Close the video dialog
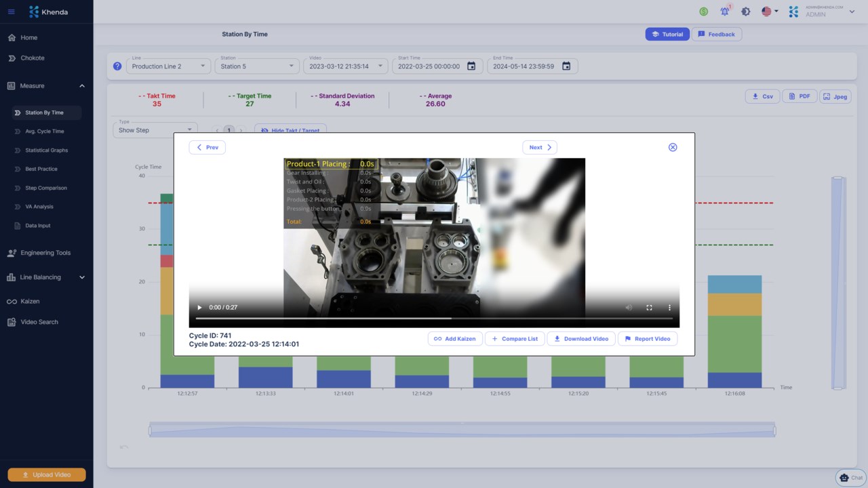This screenshot has width=868, height=488. (673, 147)
